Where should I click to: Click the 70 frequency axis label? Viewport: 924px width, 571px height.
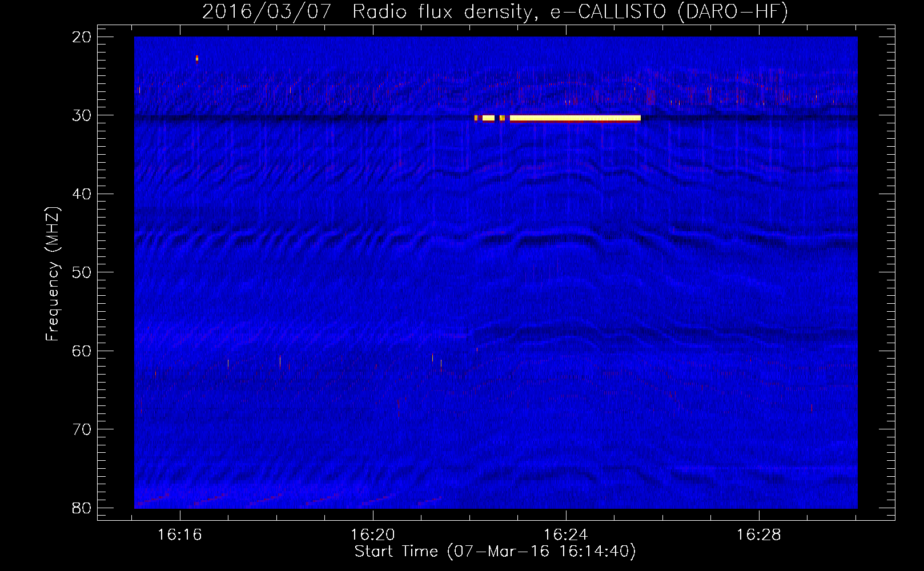82,429
